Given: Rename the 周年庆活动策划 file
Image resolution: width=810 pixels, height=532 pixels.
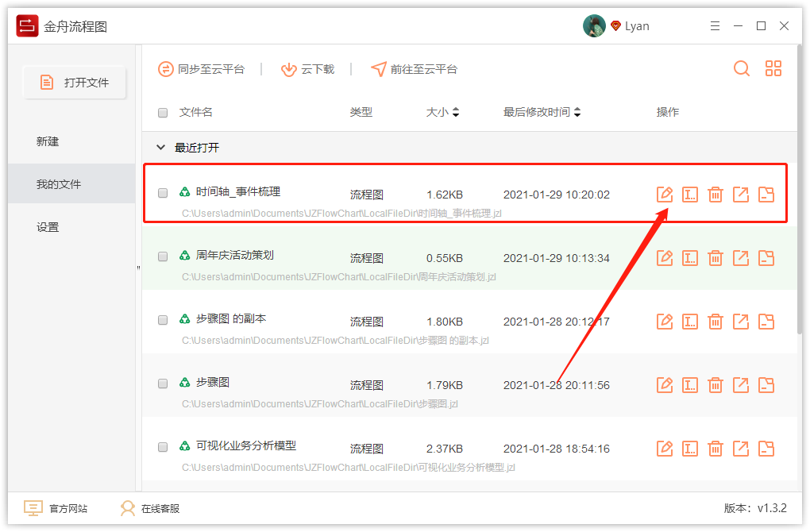Looking at the screenshot, I should [689, 258].
